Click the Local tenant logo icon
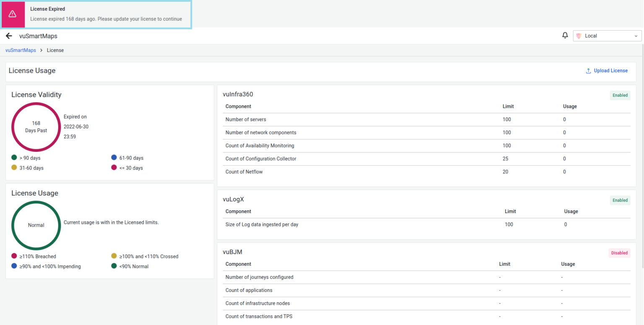Screen dimensions: 644x325 [579, 36]
